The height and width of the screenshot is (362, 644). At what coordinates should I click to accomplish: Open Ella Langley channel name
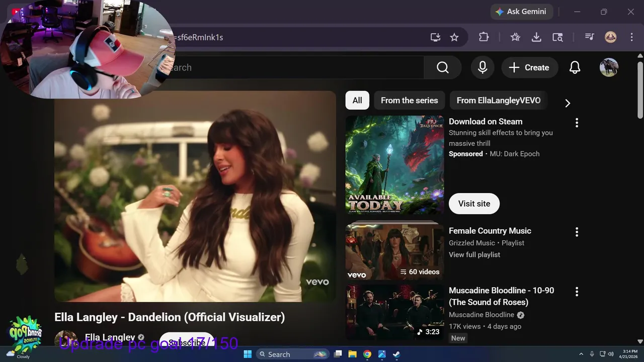110,337
